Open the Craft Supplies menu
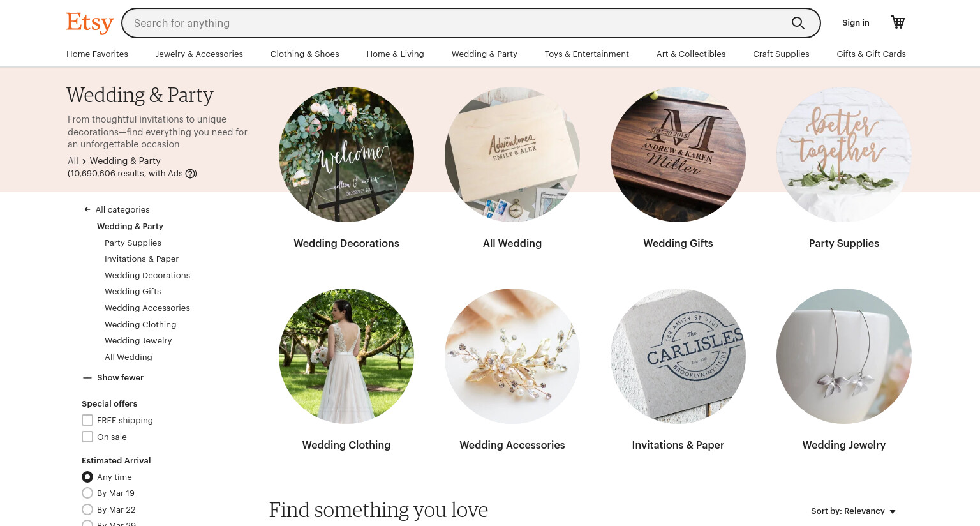The image size is (980, 526). coord(781,54)
